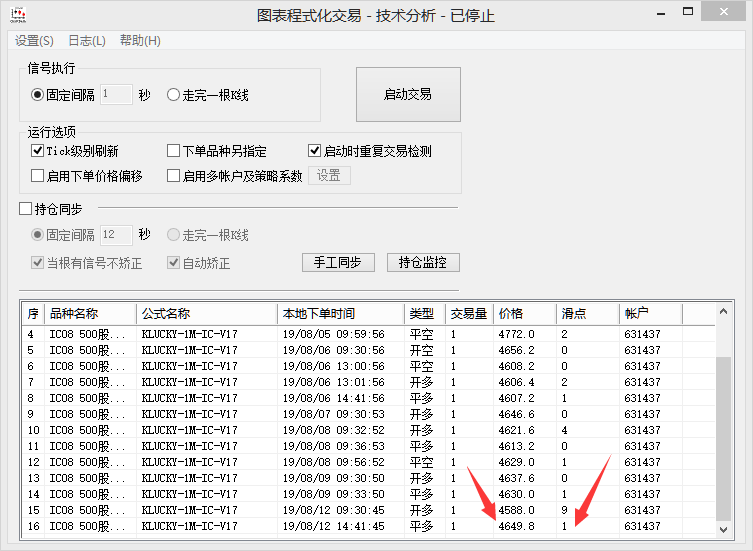753x551 pixels.
Task: Sort by 交易量 column header
Action: tap(469, 314)
